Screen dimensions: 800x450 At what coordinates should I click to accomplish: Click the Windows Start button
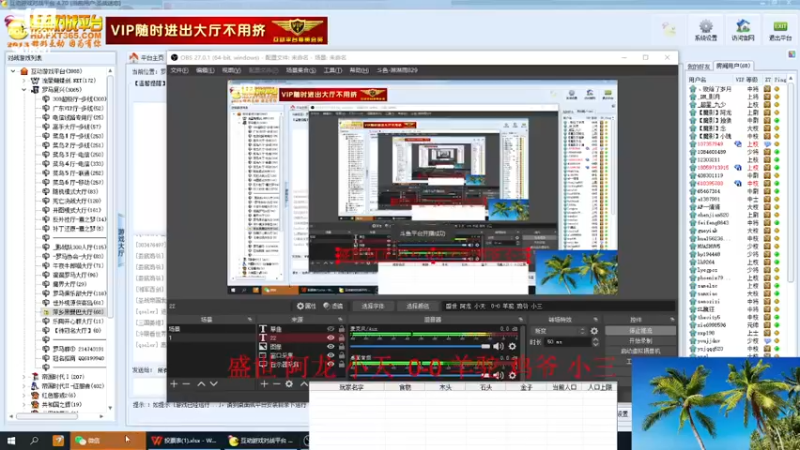[x=11, y=440]
